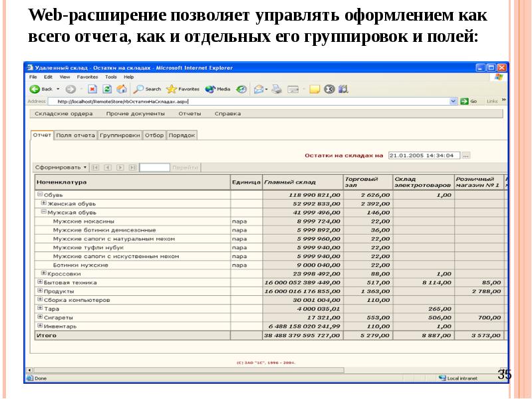This screenshot has height=399, width=532.
Task: Click the report date input field
Action: [424, 155]
